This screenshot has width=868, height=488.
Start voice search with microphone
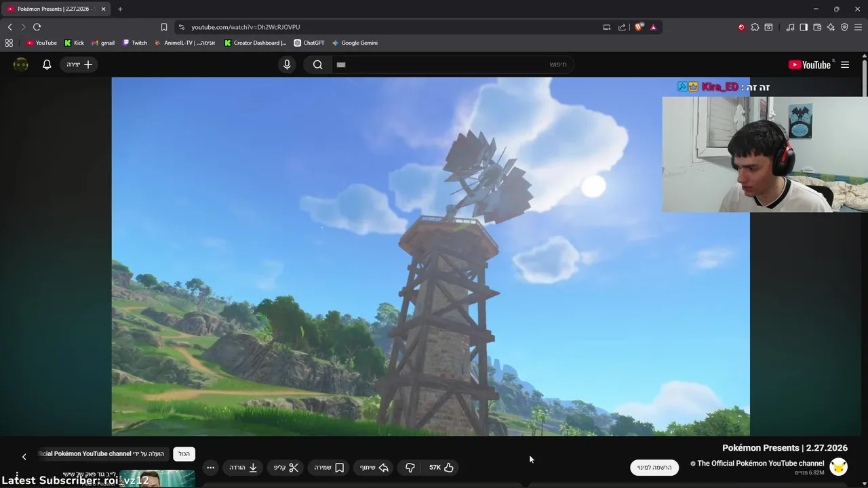click(x=287, y=64)
